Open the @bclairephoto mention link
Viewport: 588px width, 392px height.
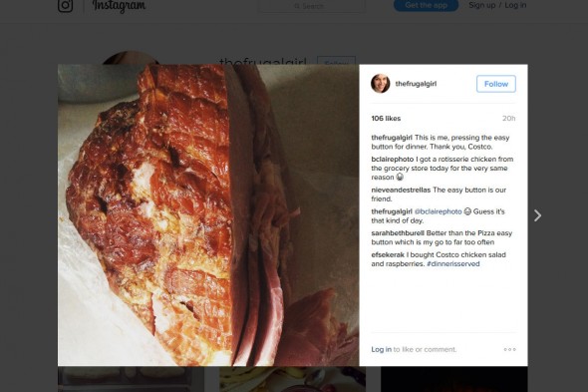[x=438, y=211]
